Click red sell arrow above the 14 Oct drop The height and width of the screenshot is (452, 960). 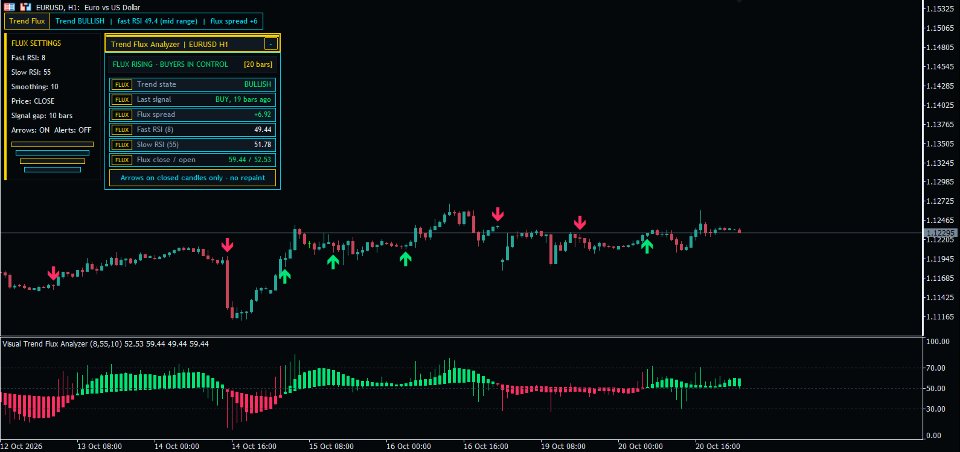pos(227,245)
